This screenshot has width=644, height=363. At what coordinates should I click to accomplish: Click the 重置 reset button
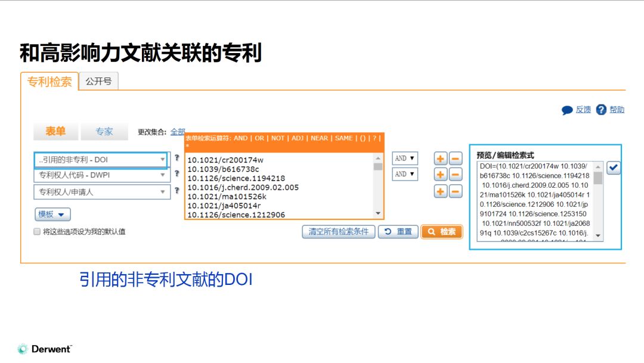click(398, 232)
